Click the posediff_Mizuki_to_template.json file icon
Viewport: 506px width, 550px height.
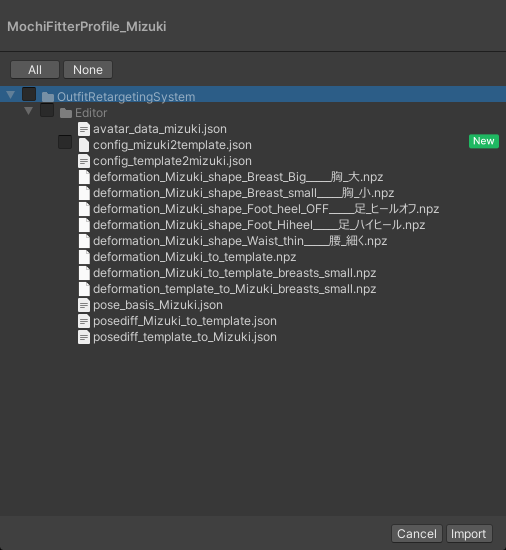click(x=84, y=321)
